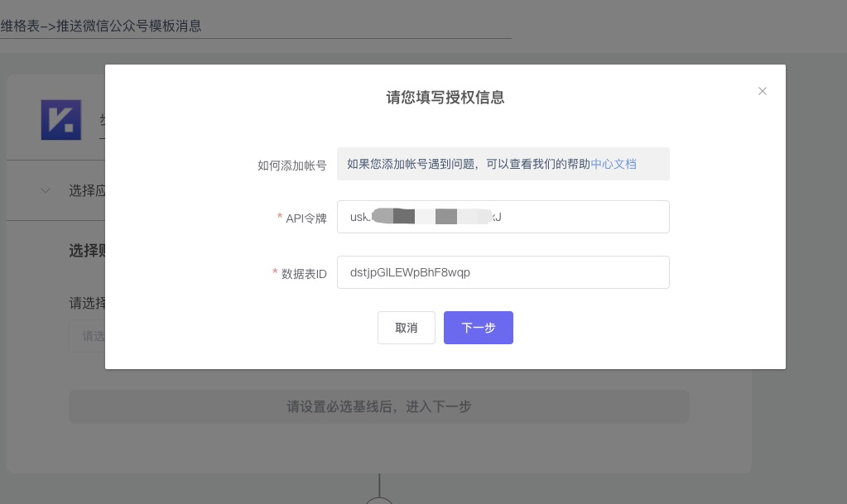847x504 pixels.
Task: Click the Vika app logo icon
Action: [61, 120]
